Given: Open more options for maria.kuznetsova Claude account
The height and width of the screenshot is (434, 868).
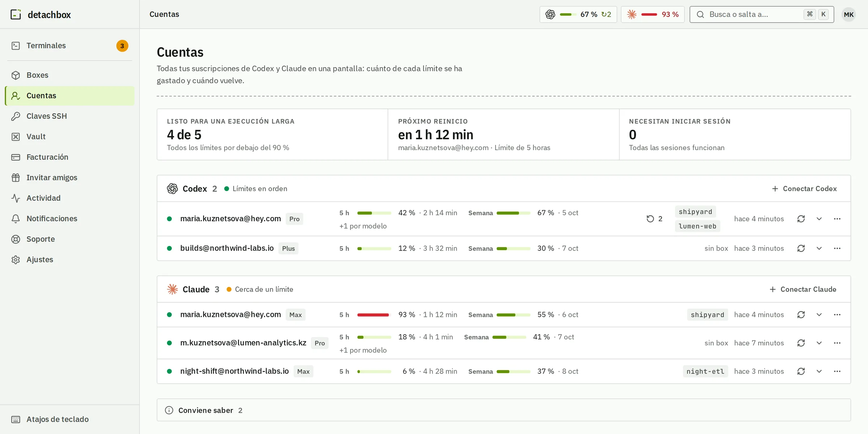Looking at the screenshot, I should tap(837, 315).
